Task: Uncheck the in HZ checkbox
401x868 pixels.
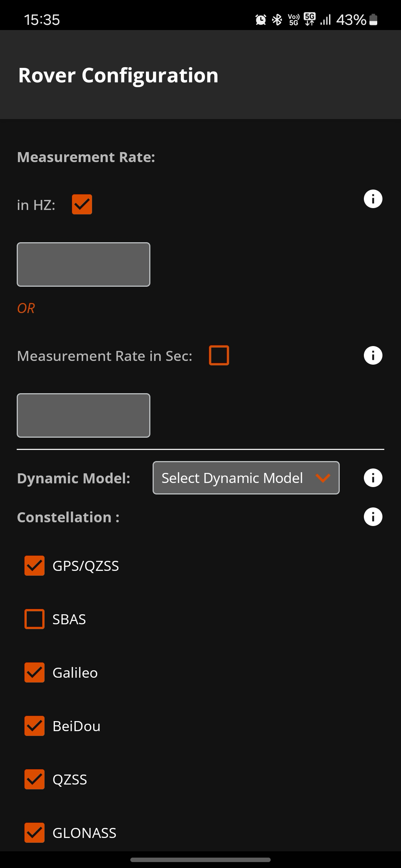Action: click(82, 204)
